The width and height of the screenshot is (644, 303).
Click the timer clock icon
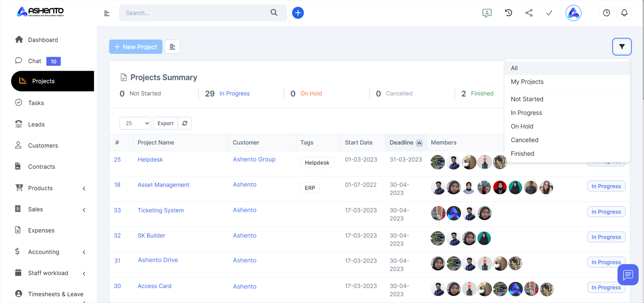pos(606,13)
